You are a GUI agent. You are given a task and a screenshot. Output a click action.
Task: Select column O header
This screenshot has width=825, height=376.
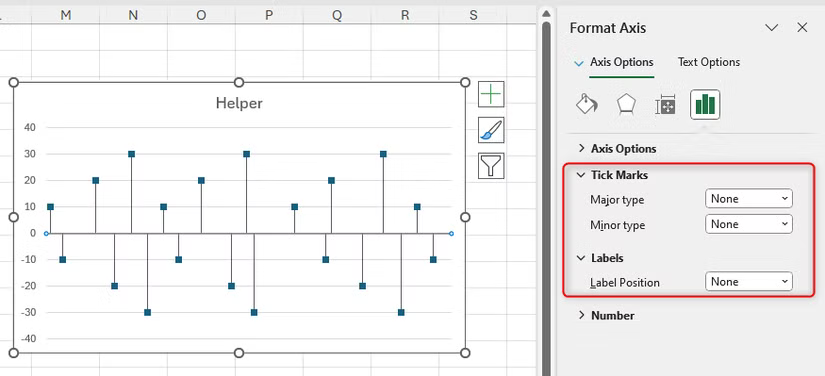[x=201, y=15]
